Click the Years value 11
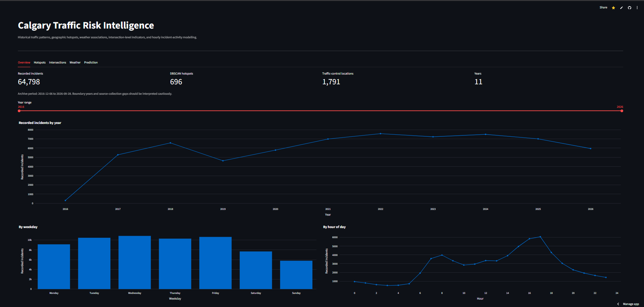Viewport: 644px width, 307px height. (478, 82)
